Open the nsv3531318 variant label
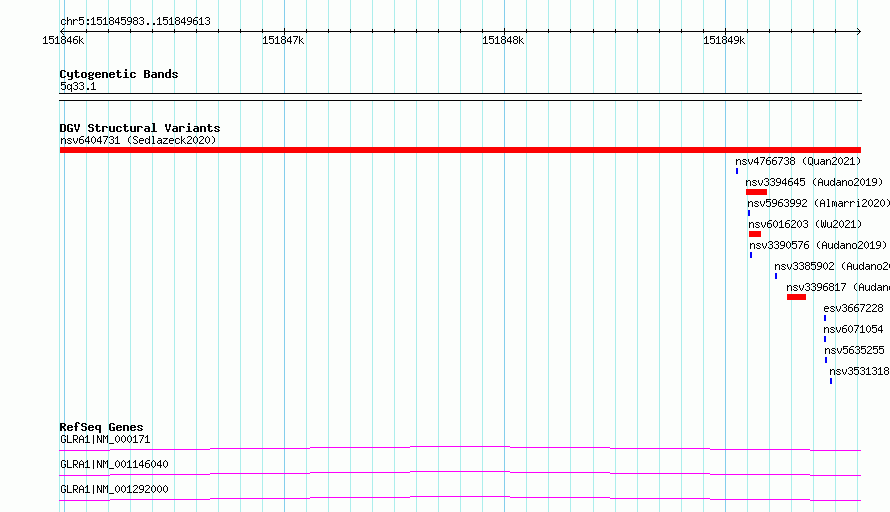890x512 pixels. [x=859, y=371]
